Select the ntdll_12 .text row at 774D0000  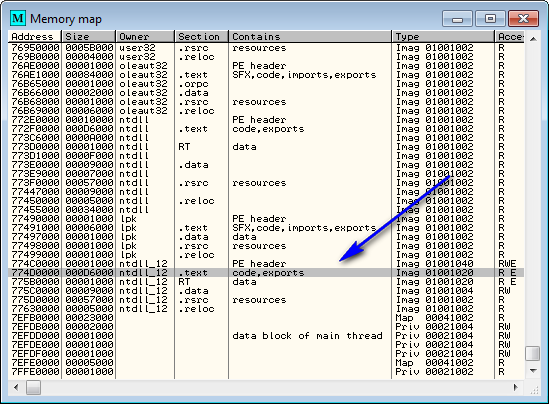(266, 272)
